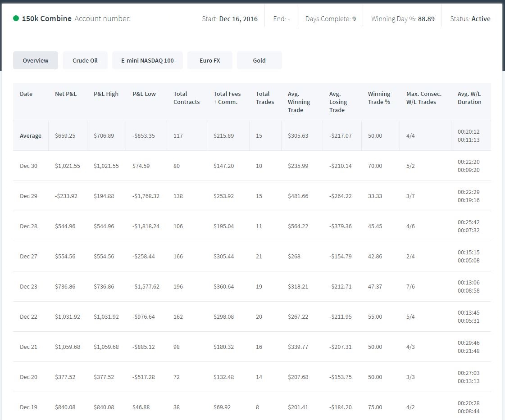Click Dec 21 avg losing trade -$207.31

tap(341, 347)
